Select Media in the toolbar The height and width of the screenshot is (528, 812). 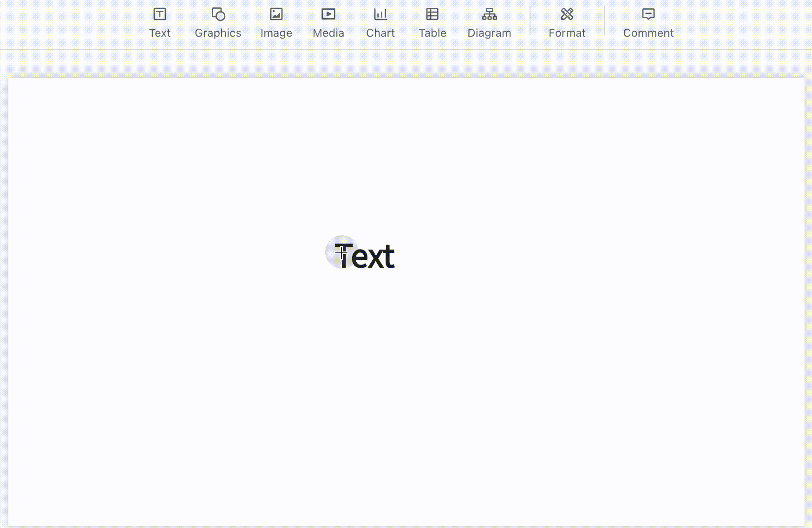coord(328,33)
